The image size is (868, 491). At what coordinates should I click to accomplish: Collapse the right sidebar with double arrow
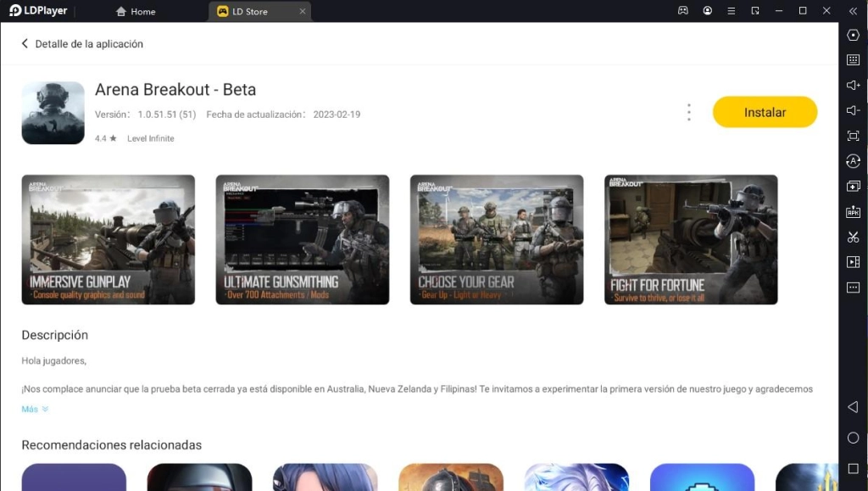(853, 11)
